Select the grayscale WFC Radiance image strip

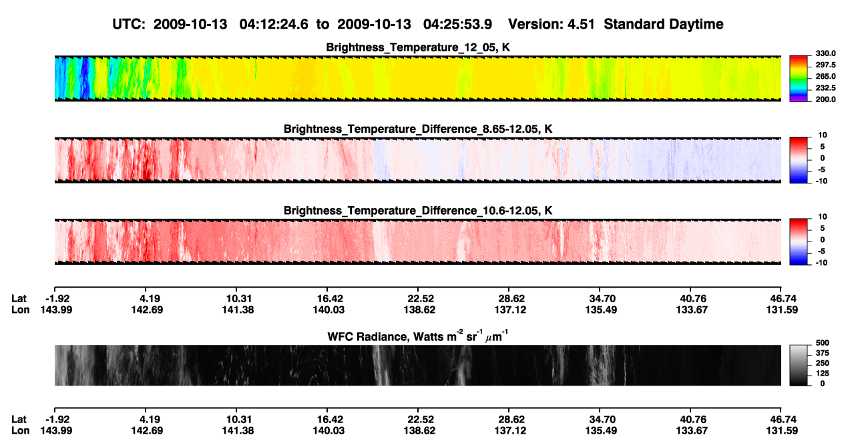point(418,365)
